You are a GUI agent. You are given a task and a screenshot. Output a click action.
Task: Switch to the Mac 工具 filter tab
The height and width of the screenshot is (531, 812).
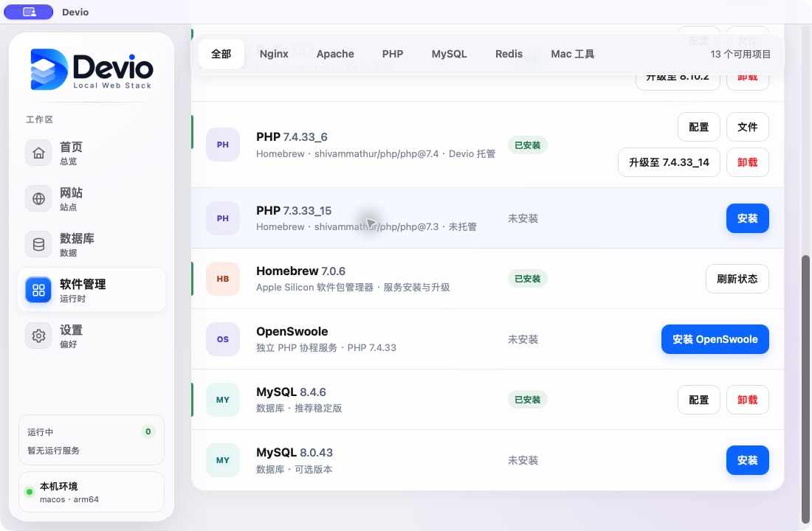click(x=572, y=54)
